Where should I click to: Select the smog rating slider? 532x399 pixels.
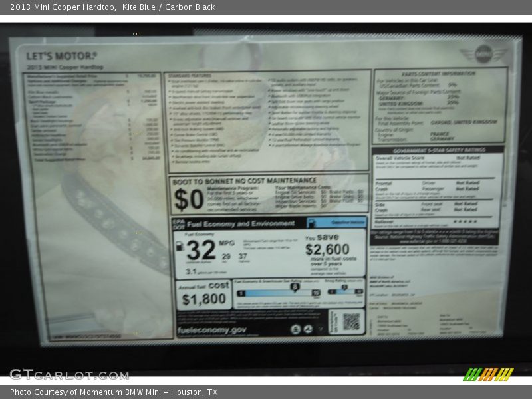click(x=345, y=291)
